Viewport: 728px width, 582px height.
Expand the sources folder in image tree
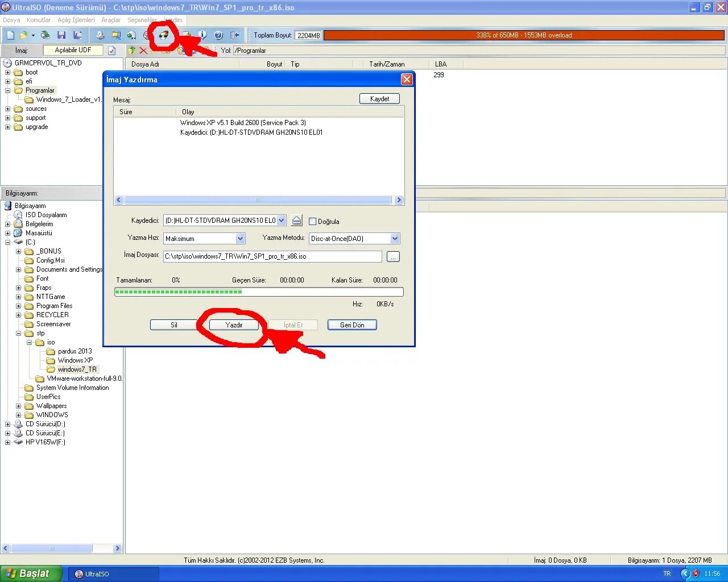8,109
